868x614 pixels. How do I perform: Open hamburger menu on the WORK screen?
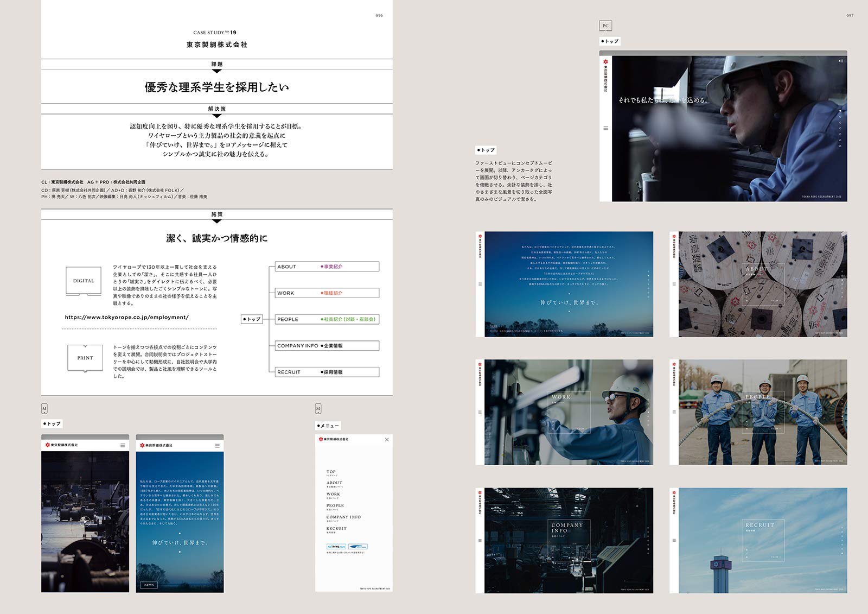tap(480, 412)
